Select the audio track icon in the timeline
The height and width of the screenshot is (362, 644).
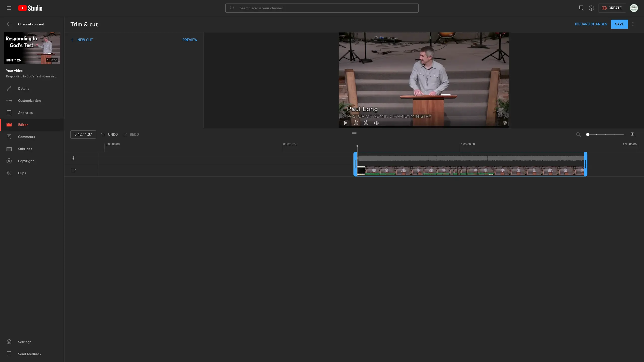click(73, 158)
